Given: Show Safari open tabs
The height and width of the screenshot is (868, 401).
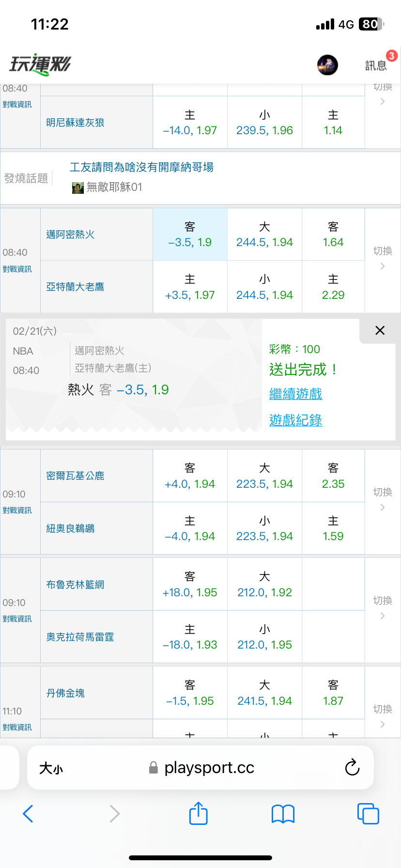Looking at the screenshot, I should (368, 813).
